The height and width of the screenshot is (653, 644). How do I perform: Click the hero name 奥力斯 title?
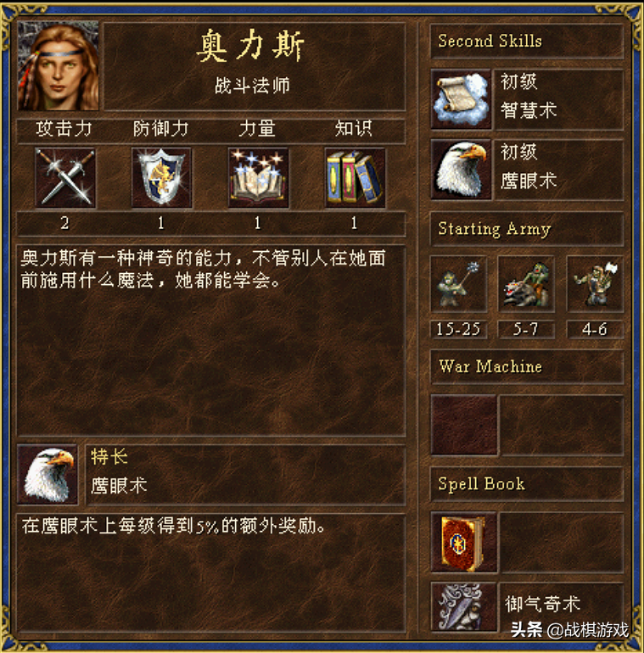(x=250, y=46)
